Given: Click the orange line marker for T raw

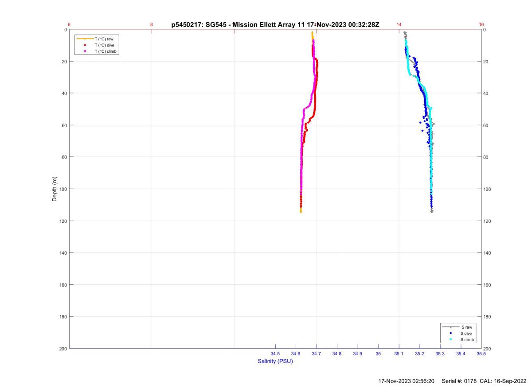Looking at the screenshot, I should click(x=85, y=39).
